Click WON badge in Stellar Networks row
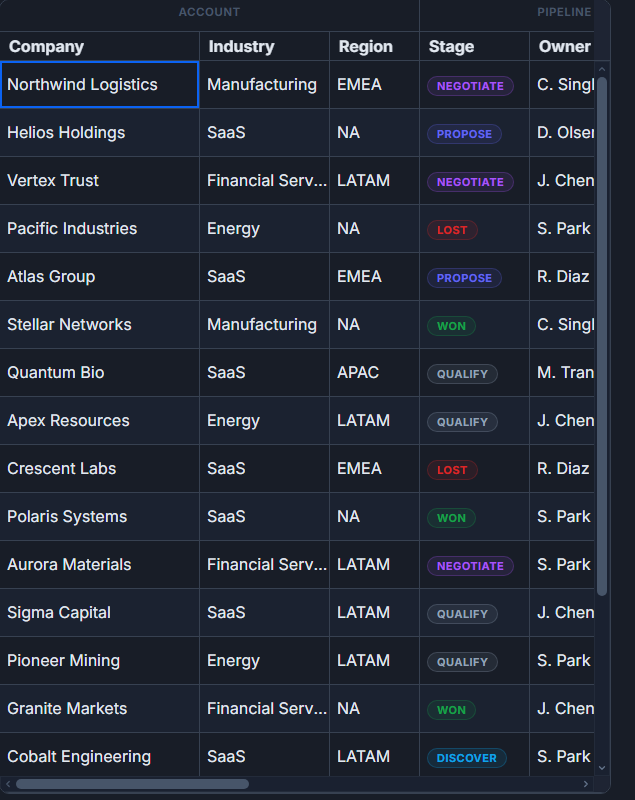 pyautogui.click(x=451, y=326)
